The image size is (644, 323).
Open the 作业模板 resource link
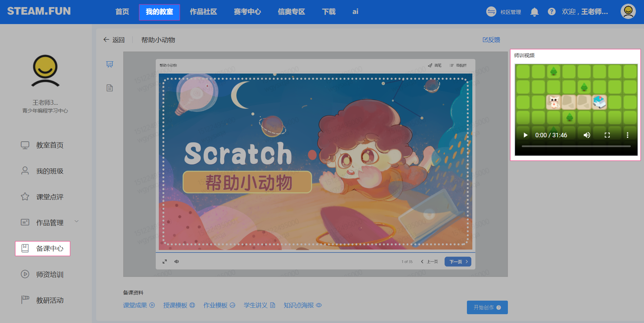pyautogui.click(x=219, y=305)
